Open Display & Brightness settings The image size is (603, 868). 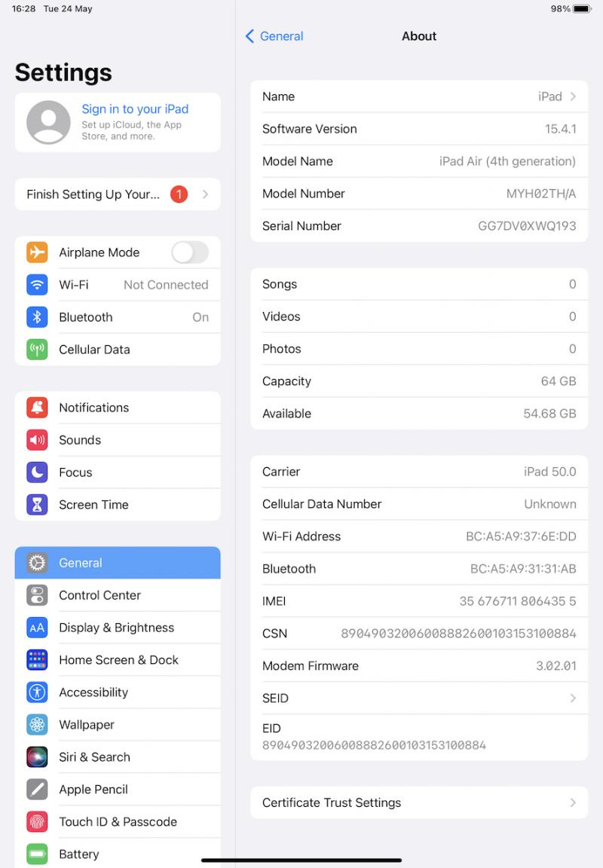tap(118, 628)
